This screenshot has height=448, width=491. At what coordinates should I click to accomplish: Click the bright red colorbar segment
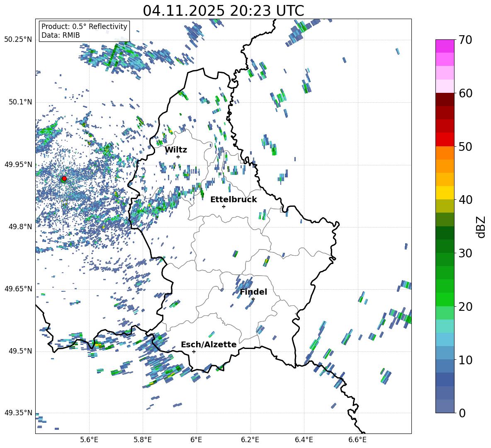coord(445,140)
